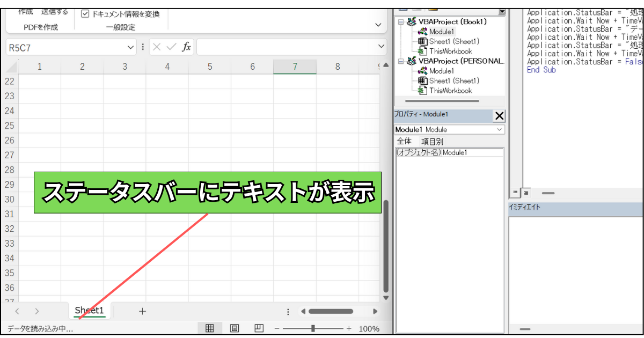Click the Procedure View button in code window
This screenshot has width=644, height=338.
click(x=515, y=193)
